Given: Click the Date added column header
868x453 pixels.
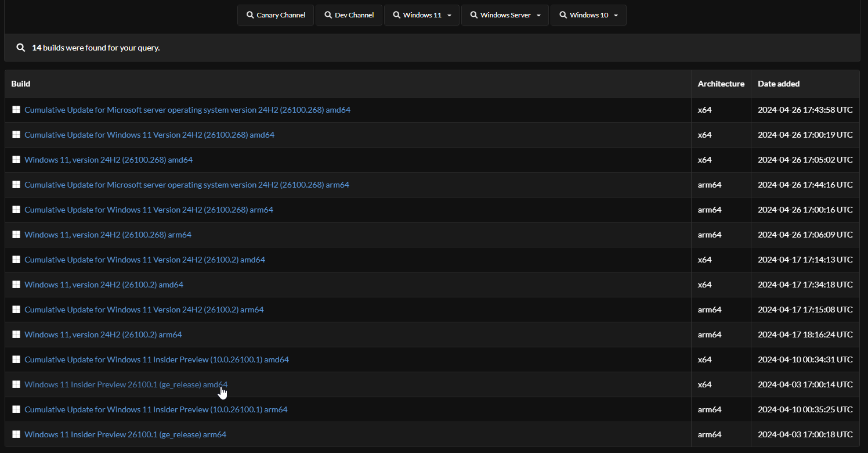Looking at the screenshot, I should tap(779, 84).
